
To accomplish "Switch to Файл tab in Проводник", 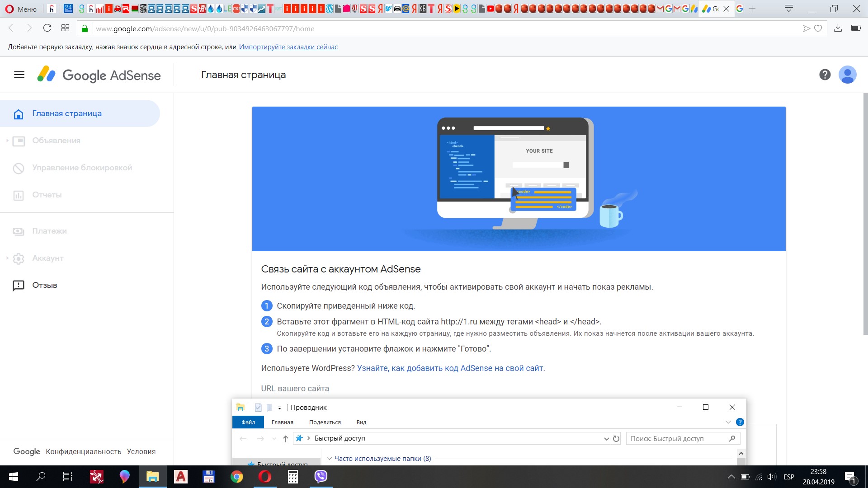I will [248, 422].
